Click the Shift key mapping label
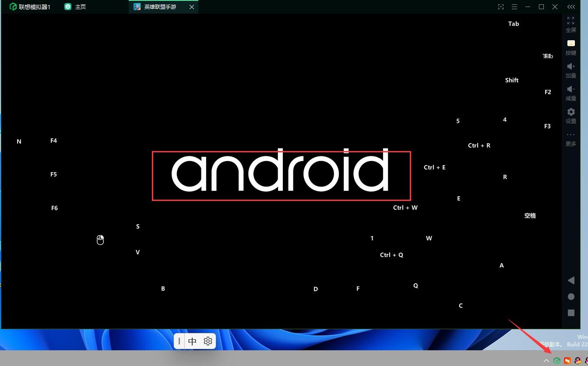The height and width of the screenshot is (366, 588). pyautogui.click(x=512, y=80)
